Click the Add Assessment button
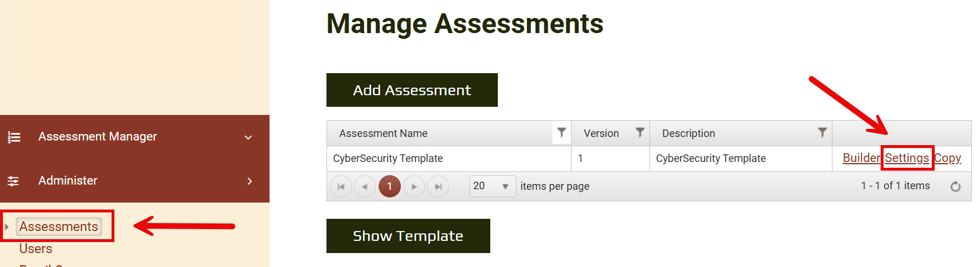The height and width of the screenshot is (267, 980). [412, 90]
